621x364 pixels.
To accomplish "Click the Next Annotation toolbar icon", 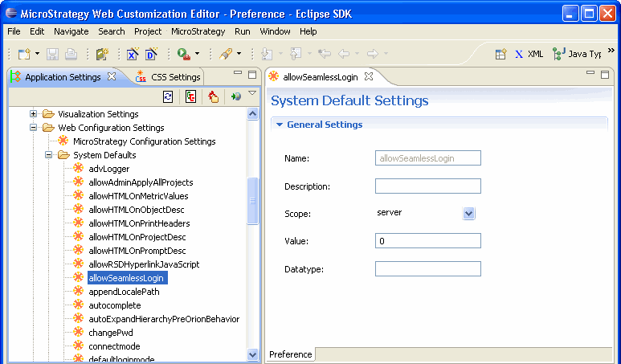I will click(x=267, y=54).
